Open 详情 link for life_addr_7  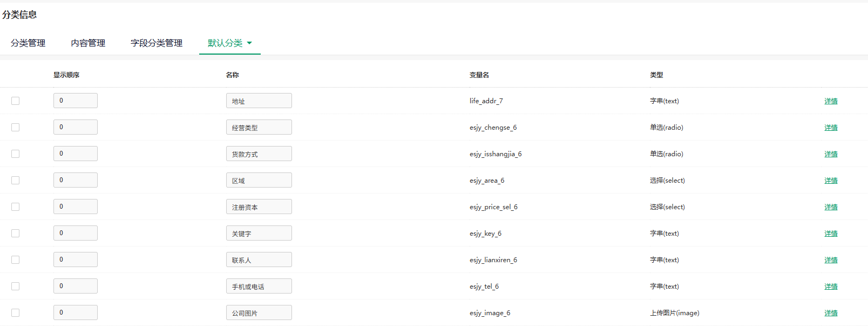coord(831,101)
